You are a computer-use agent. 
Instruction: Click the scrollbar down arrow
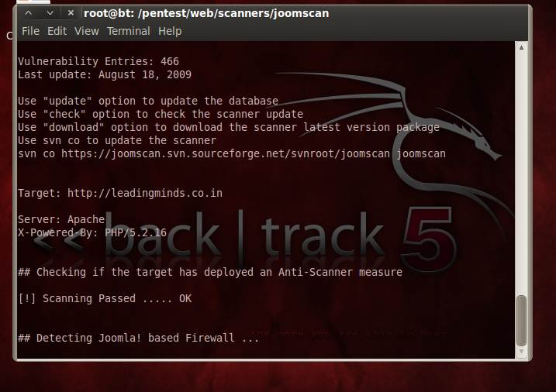click(x=521, y=351)
